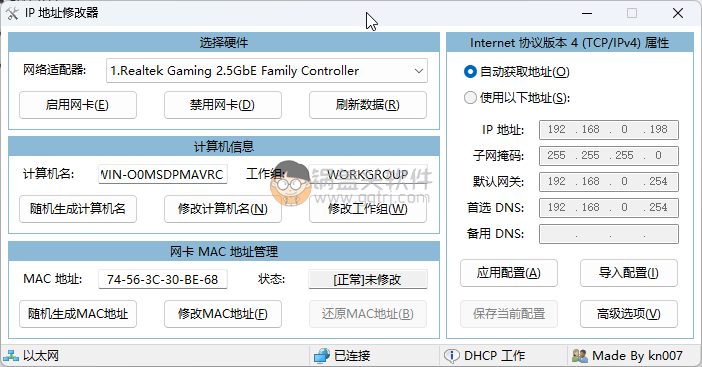Click the 启用网卡(E) button
The image size is (702, 367).
coord(78,105)
